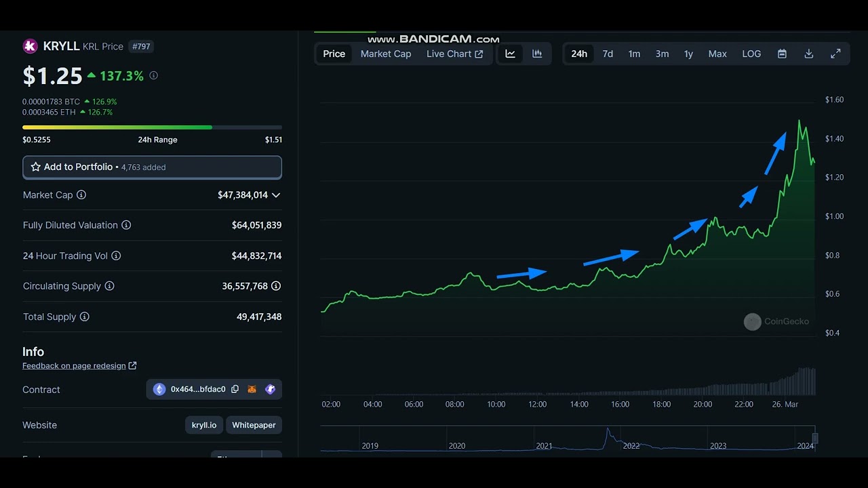
Task: Open info icon next to 137.3% change
Action: click(x=153, y=75)
